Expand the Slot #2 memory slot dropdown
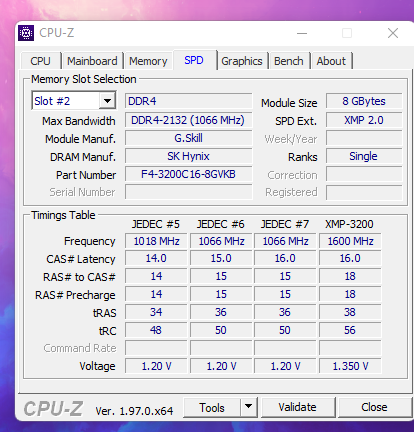Screen dimensions: 414x432 click(x=107, y=101)
